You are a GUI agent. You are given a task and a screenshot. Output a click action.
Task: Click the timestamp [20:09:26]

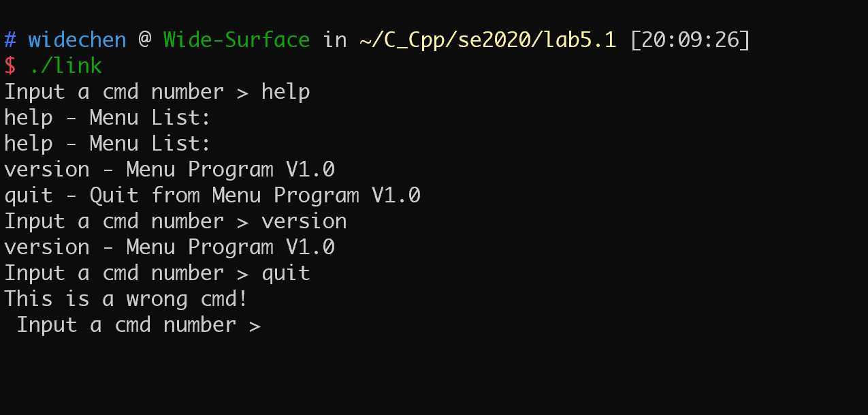point(690,40)
